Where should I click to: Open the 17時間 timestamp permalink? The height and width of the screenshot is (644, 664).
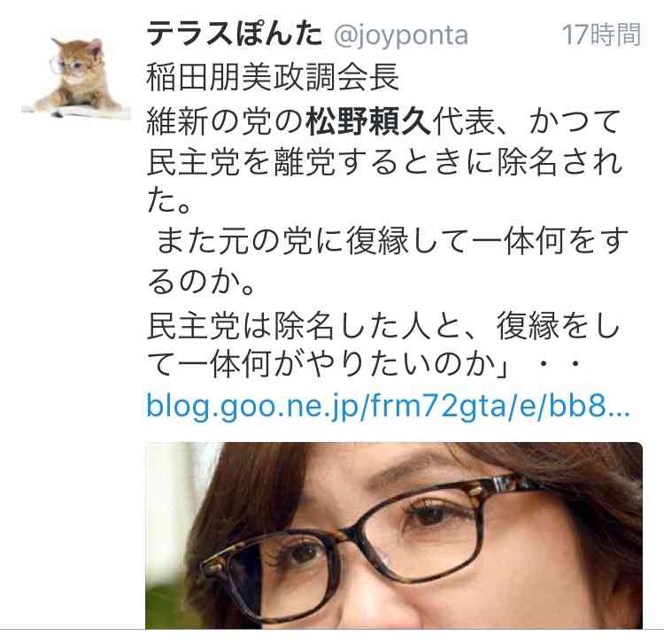(601, 35)
